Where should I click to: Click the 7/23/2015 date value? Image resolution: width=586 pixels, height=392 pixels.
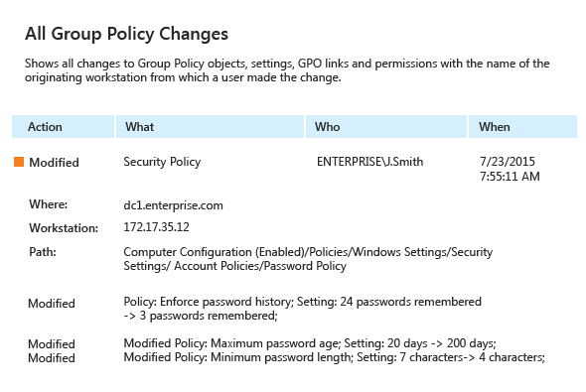pos(508,162)
